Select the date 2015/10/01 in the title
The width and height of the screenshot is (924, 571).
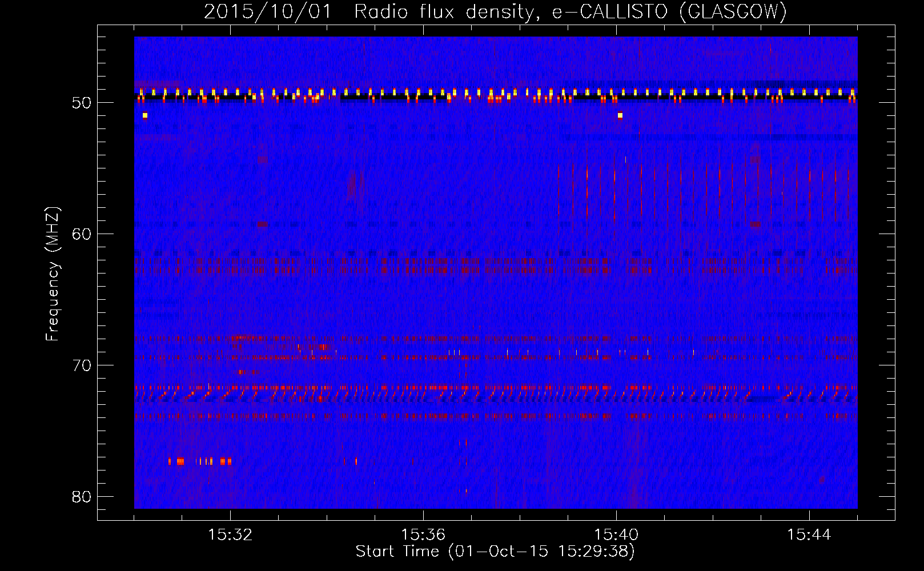pos(268,11)
